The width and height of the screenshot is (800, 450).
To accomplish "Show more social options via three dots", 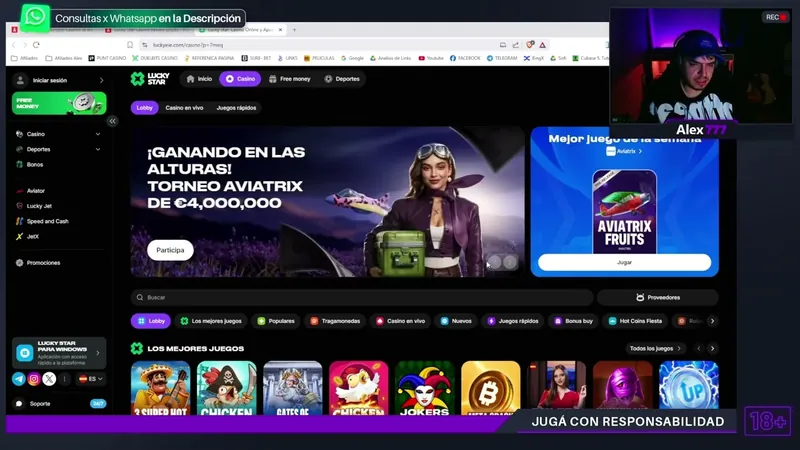I will [64, 379].
